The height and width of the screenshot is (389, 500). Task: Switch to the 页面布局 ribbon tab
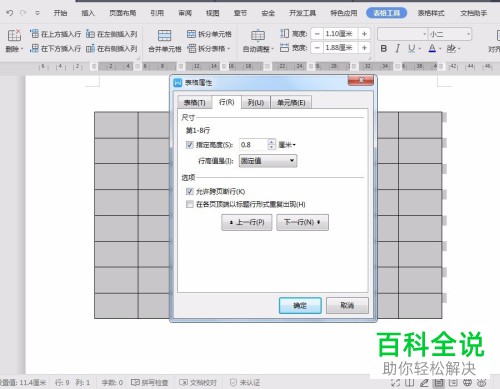coord(123,13)
